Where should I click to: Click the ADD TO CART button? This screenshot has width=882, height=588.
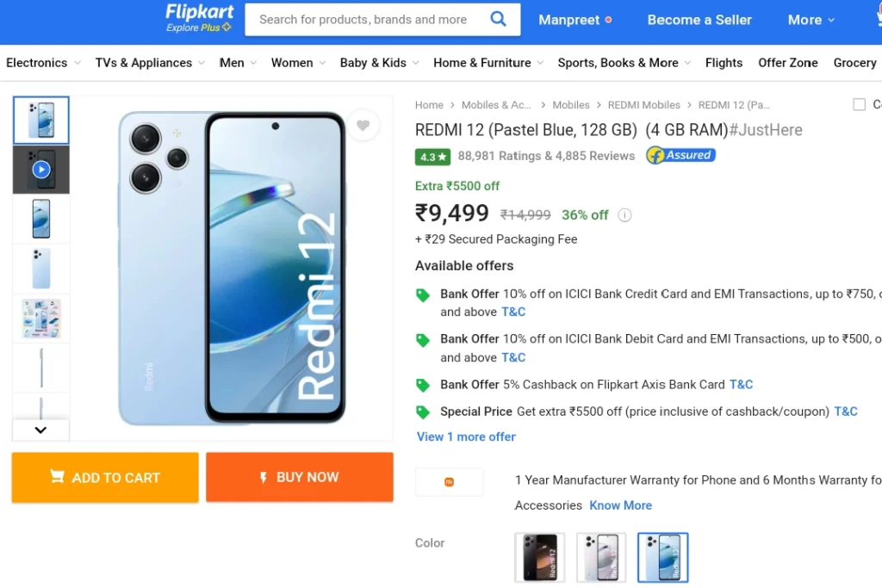[x=105, y=477]
